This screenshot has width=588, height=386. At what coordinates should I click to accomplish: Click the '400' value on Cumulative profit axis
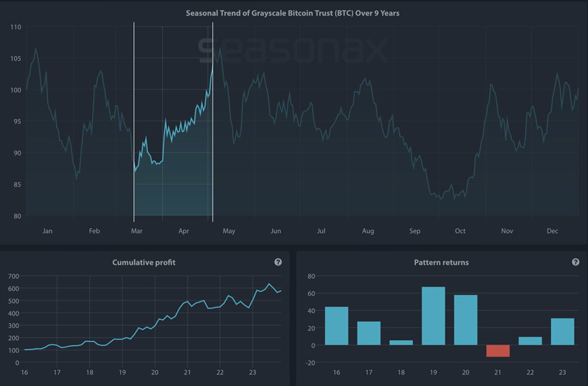click(14, 313)
